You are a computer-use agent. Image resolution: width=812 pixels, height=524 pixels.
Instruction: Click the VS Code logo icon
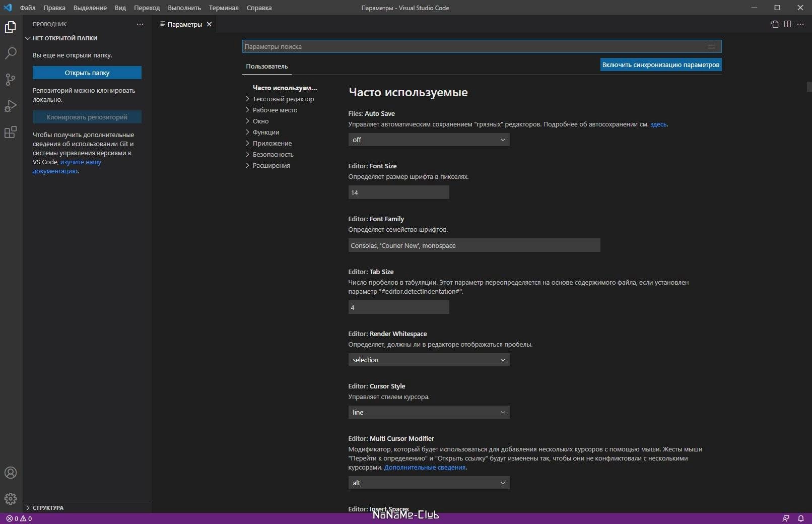(8, 8)
